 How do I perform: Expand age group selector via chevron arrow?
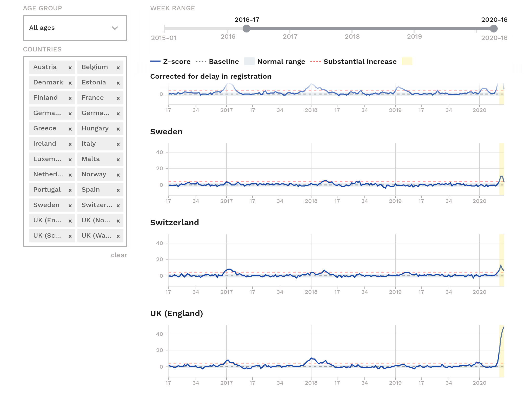[x=115, y=28]
